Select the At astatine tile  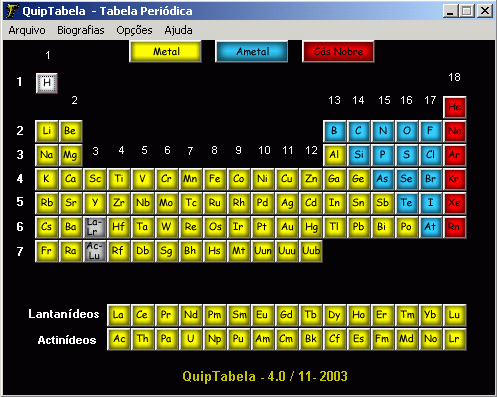(430, 227)
